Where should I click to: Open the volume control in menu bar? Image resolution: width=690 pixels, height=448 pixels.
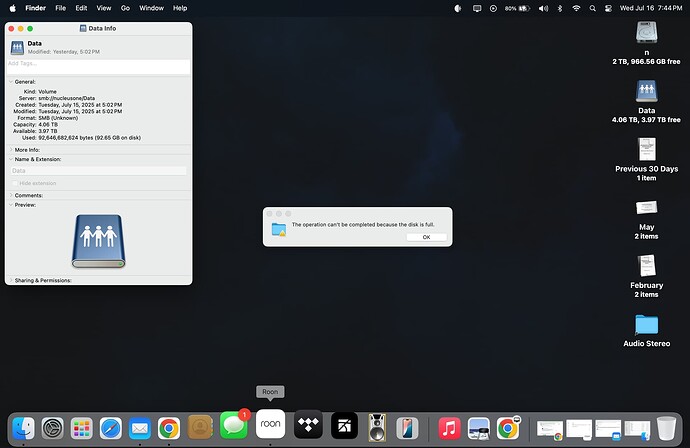point(543,8)
